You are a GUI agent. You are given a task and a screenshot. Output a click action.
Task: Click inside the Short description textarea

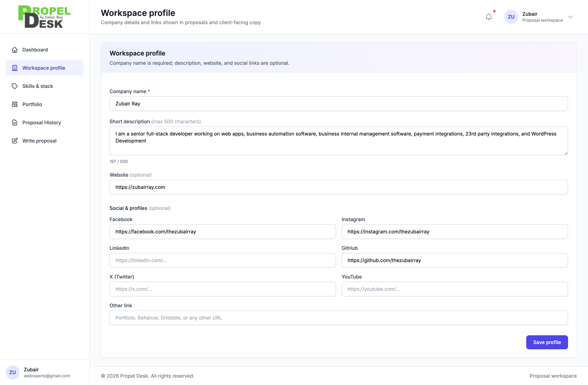click(338, 141)
